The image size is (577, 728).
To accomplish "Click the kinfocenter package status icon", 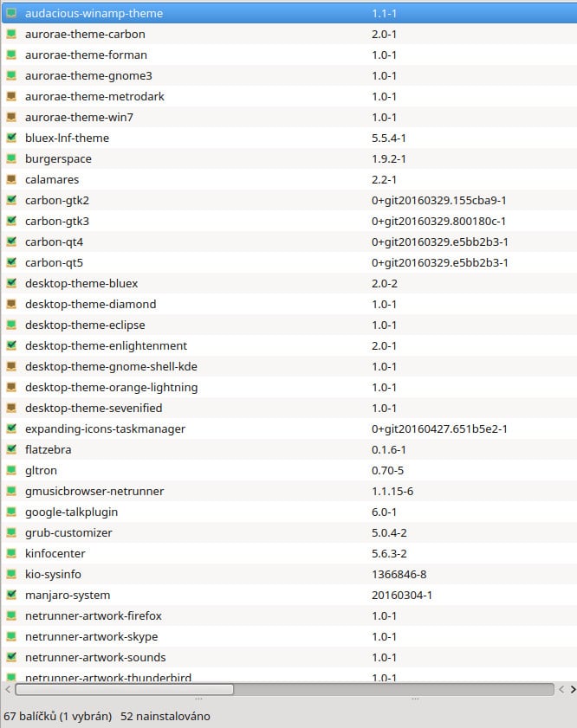I will coord(11,553).
